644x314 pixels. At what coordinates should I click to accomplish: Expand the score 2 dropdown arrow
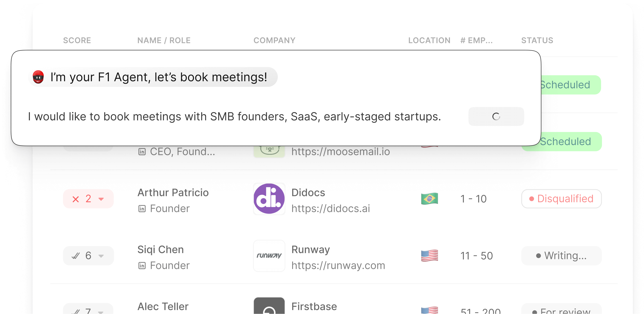[101, 199]
